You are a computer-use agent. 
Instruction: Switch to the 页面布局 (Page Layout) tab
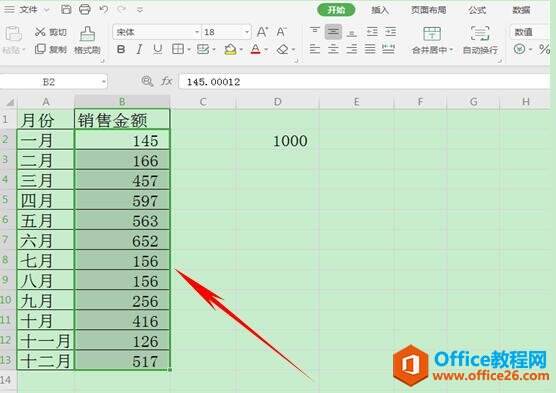pos(428,10)
